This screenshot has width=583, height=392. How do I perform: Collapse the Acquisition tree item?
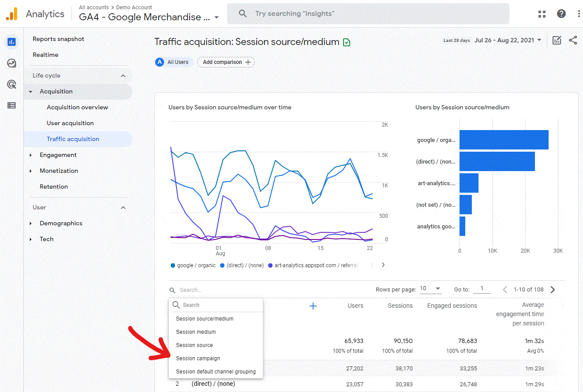tap(30, 92)
